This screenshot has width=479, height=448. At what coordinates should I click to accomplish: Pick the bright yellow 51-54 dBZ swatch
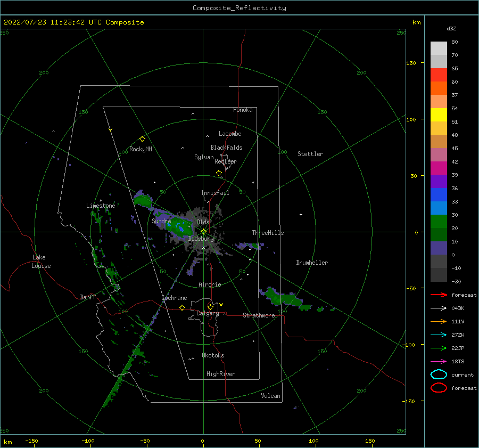point(439,115)
